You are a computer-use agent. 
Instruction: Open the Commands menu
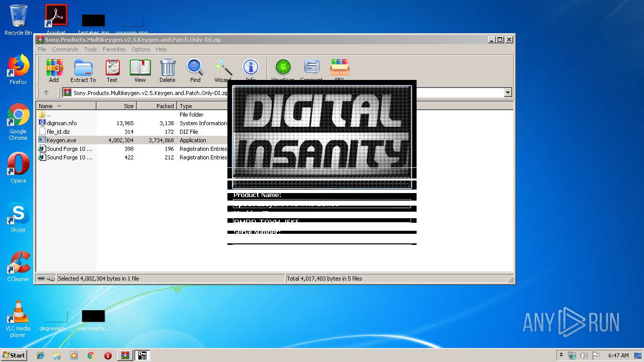pos(65,49)
